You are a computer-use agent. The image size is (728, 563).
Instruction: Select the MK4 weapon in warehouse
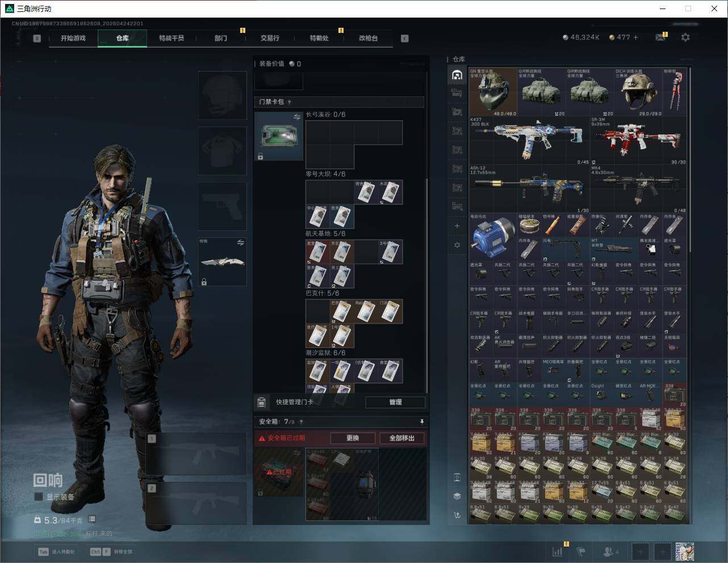click(x=638, y=189)
